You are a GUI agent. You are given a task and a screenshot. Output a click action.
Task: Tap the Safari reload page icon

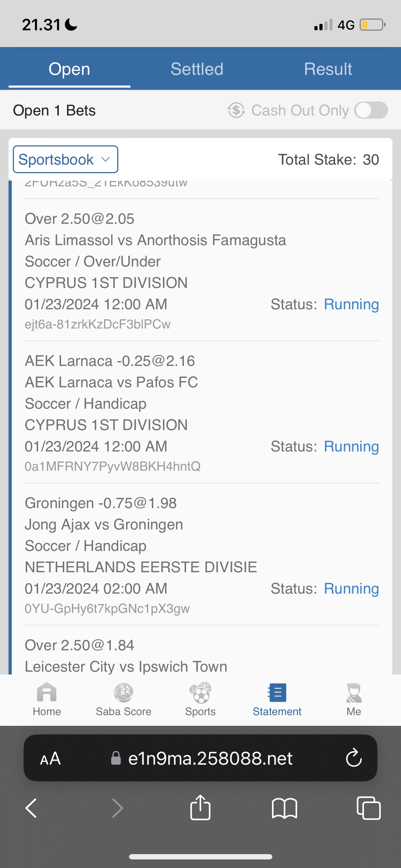(354, 758)
